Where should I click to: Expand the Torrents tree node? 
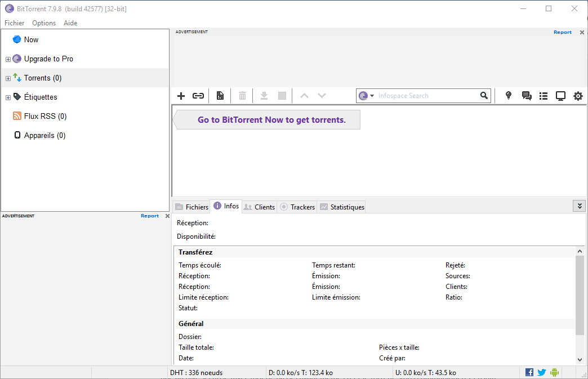[x=8, y=78]
